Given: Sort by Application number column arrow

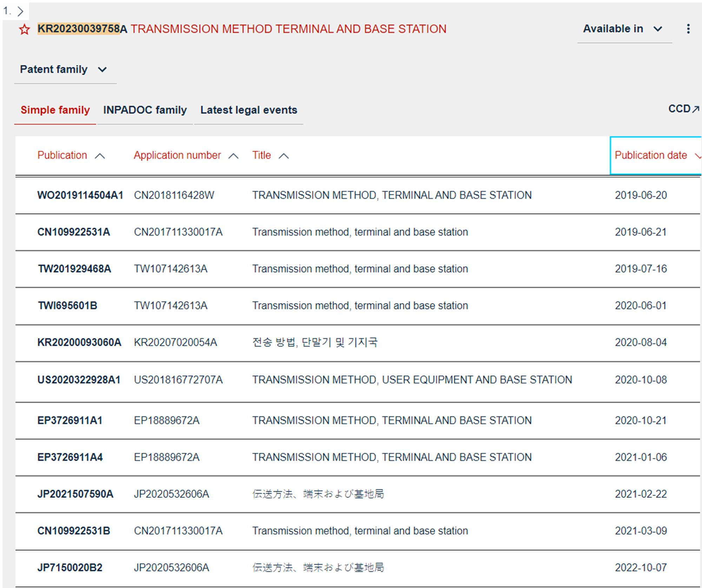Looking at the screenshot, I should click(233, 156).
